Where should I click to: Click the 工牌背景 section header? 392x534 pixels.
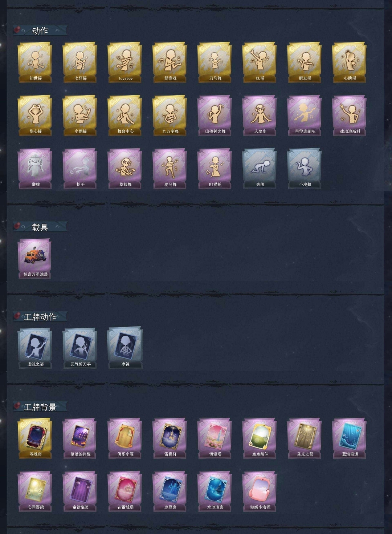tap(40, 407)
